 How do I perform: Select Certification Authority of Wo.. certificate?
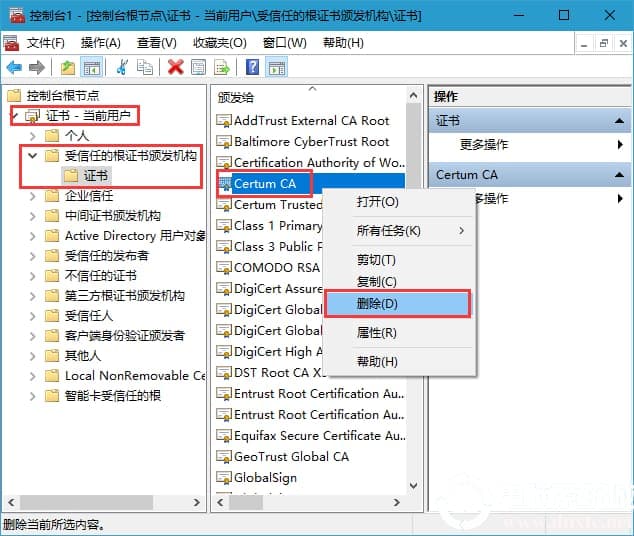(x=311, y=162)
